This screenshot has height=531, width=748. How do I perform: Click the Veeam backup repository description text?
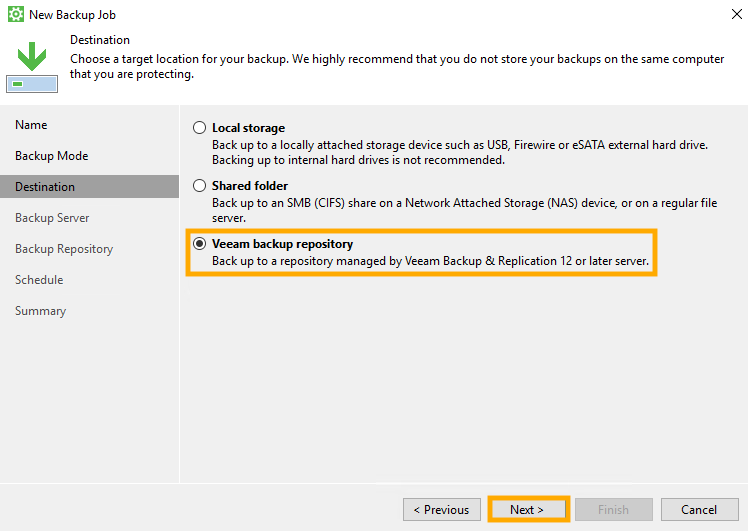pos(430,262)
